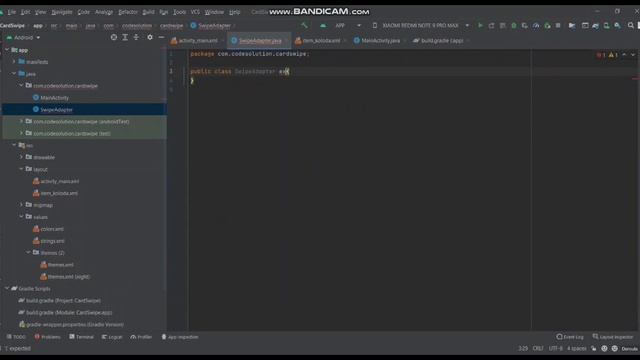Viewport: 640px width, 360px height.
Task: Click the lock read-only icon in status bar
Action: click(593, 349)
